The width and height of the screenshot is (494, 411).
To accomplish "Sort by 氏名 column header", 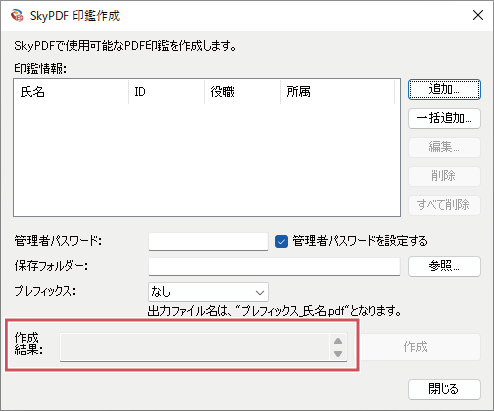I will pos(71,92).
